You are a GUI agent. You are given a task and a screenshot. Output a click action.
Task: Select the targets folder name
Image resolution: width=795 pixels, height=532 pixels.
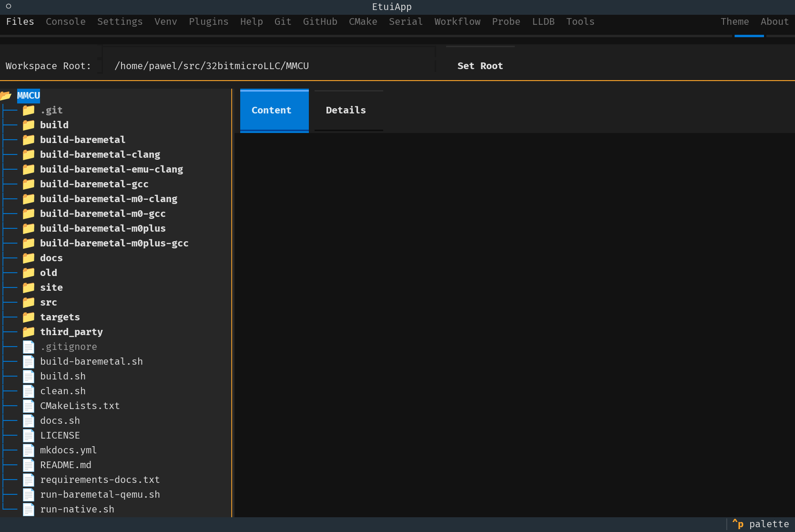[x=60, y=317]
